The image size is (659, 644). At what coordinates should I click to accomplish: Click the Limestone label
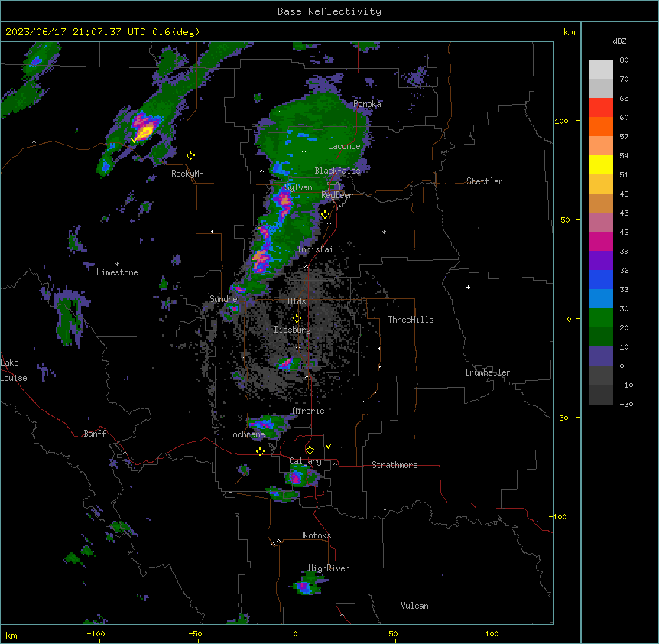pyautogui.click(x=117, y=272)
